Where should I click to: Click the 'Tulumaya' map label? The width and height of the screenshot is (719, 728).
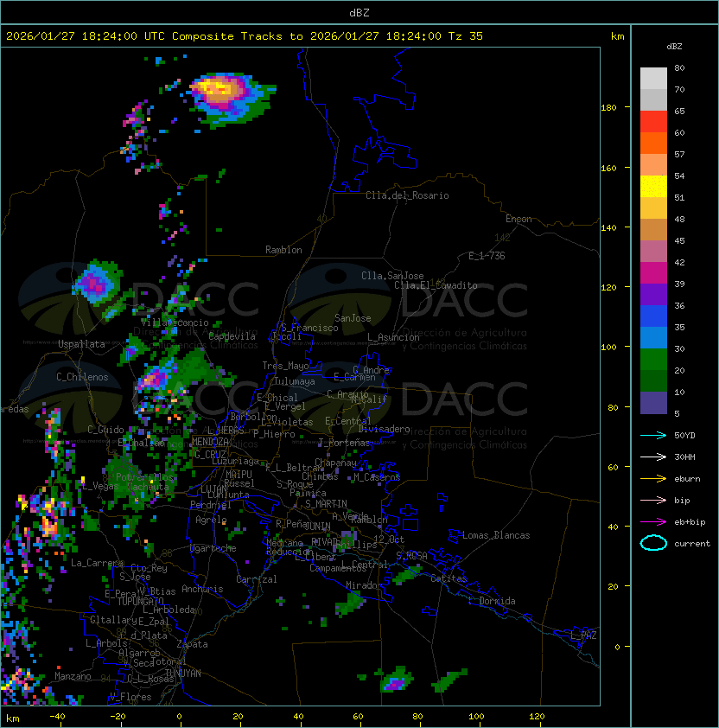[x=295, y=381]
